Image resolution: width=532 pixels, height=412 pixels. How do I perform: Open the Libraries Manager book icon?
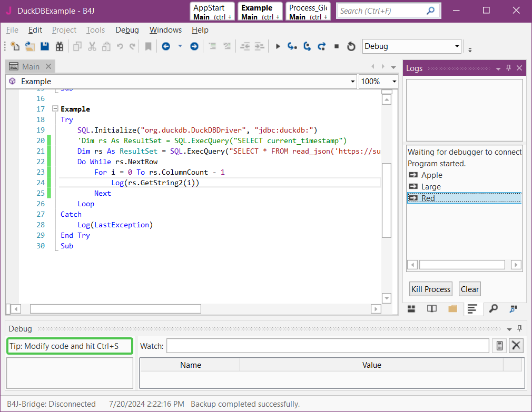[432, 309]
